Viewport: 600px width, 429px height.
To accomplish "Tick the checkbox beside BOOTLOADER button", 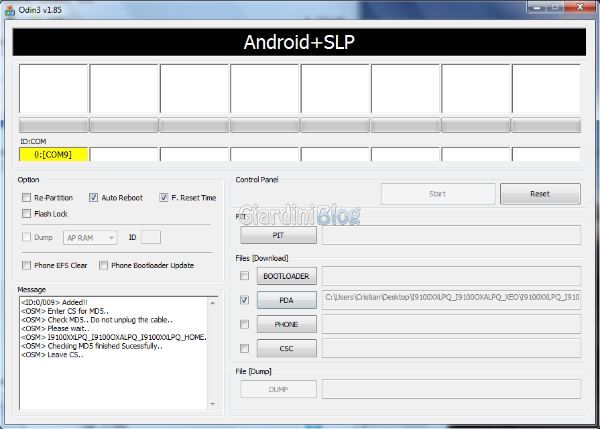I will tap(244, 276).
